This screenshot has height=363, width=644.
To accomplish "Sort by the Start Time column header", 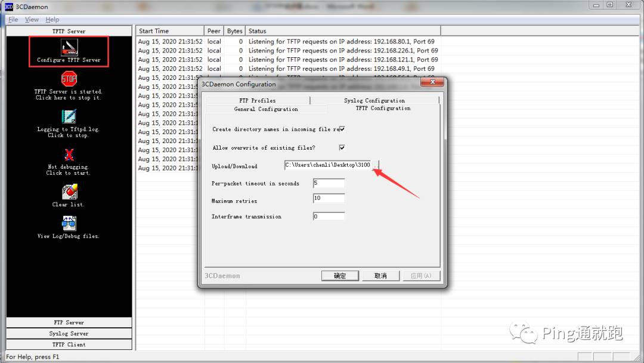I will click(x=170, y=31).
